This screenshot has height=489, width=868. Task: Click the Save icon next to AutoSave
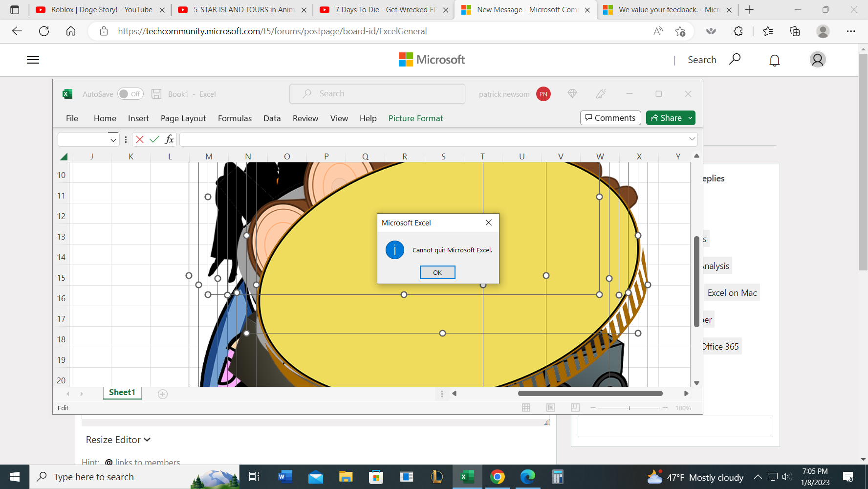[x=156, y=94]
